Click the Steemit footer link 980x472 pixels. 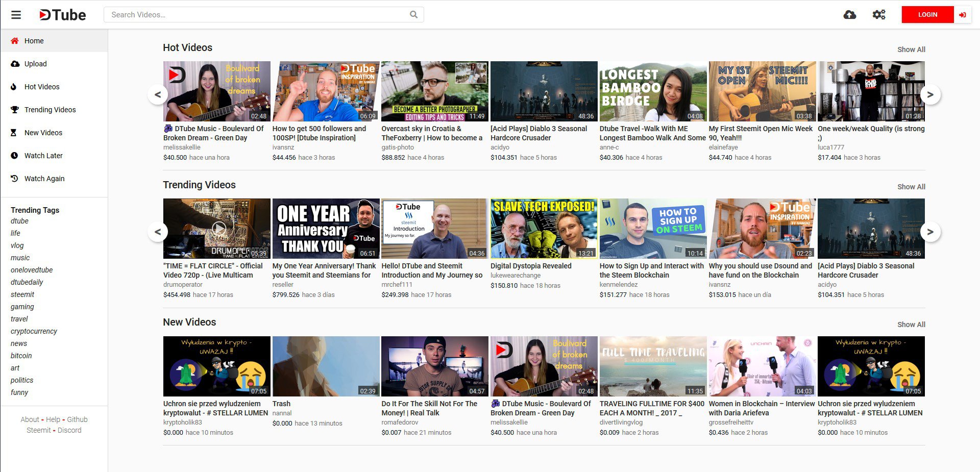(x=39, y=430)
